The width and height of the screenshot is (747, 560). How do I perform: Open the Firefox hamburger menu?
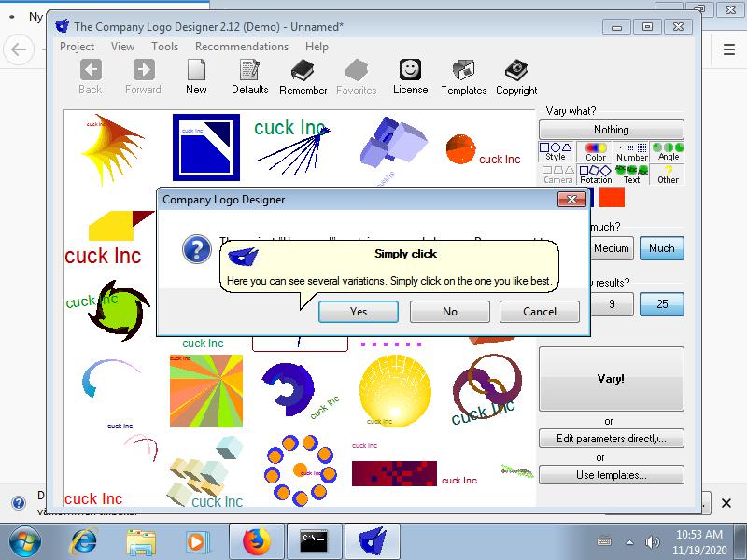729,49
